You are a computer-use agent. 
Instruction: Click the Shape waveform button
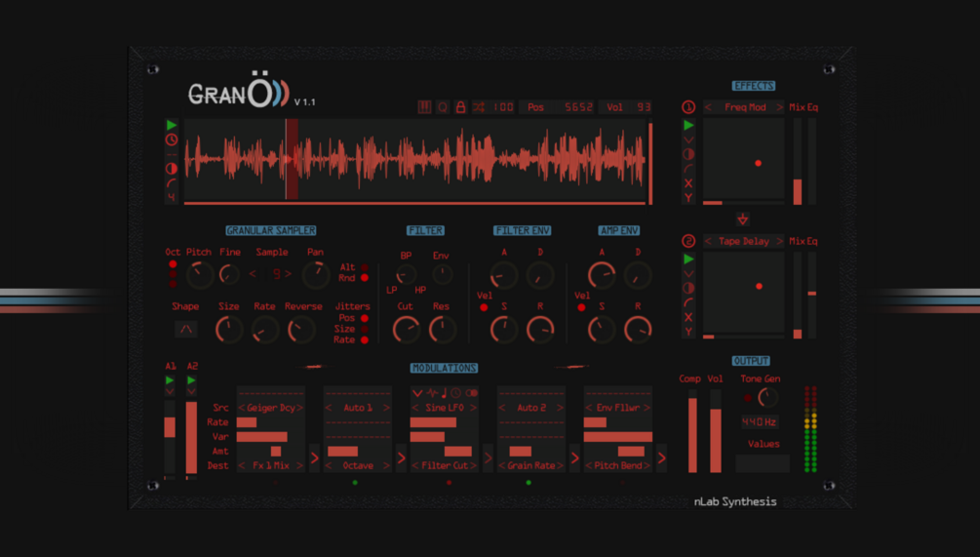click(x=185, y=329)
